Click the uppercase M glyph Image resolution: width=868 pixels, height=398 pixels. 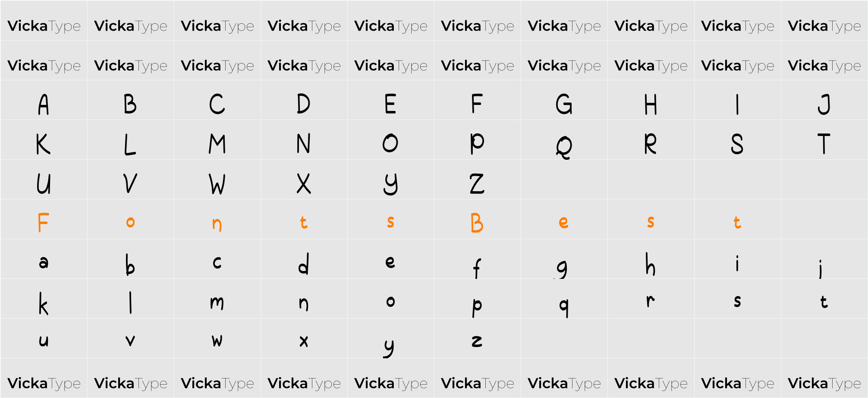(217, 144)
